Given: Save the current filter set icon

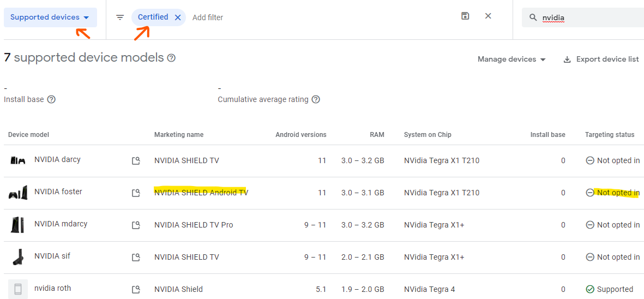Looking at the screenshot, I should [465, 16].
